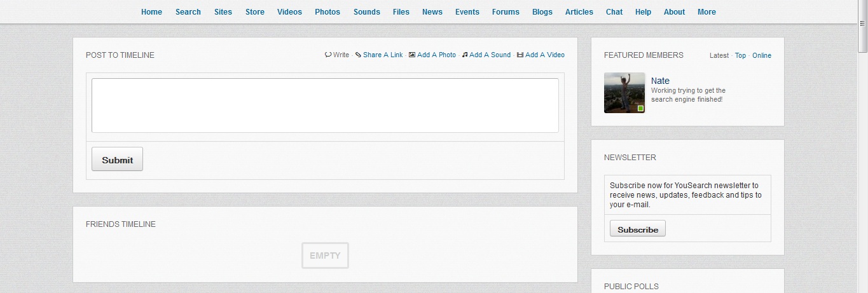Show Online featured members

pyautogui.click(x=762, y=56)
